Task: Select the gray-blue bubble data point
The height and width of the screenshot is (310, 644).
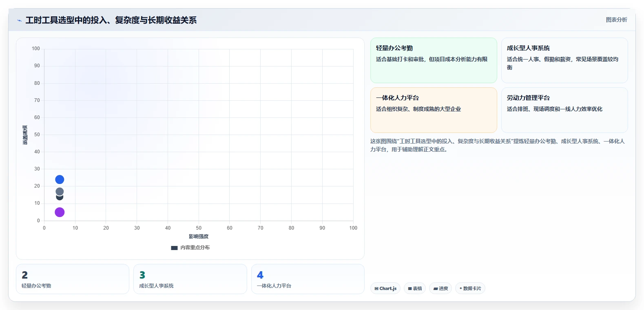Action: point(60,191)
